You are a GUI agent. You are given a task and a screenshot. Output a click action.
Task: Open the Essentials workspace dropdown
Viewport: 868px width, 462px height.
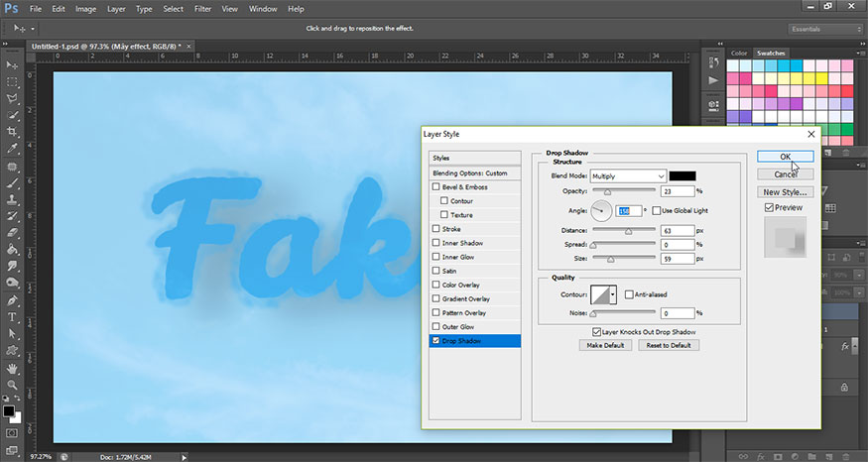[825, 29]
